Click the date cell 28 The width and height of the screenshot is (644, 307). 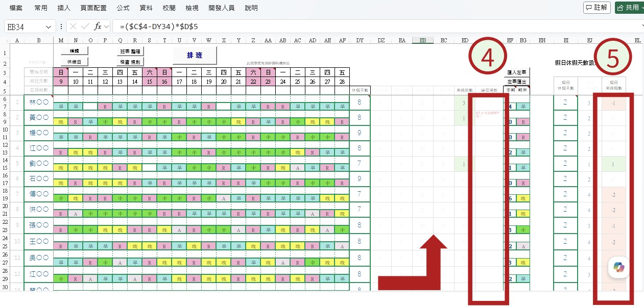[342, 82]
